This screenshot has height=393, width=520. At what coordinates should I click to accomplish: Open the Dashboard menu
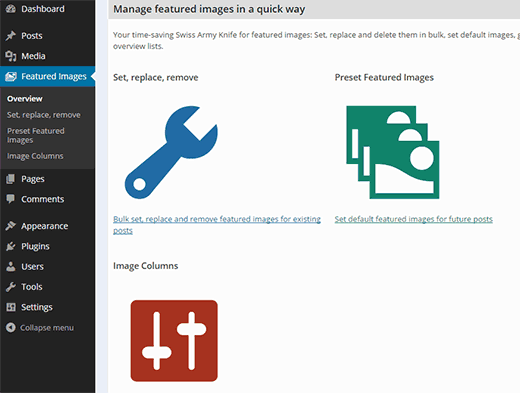pyautogui.click(x=43, y=9)
